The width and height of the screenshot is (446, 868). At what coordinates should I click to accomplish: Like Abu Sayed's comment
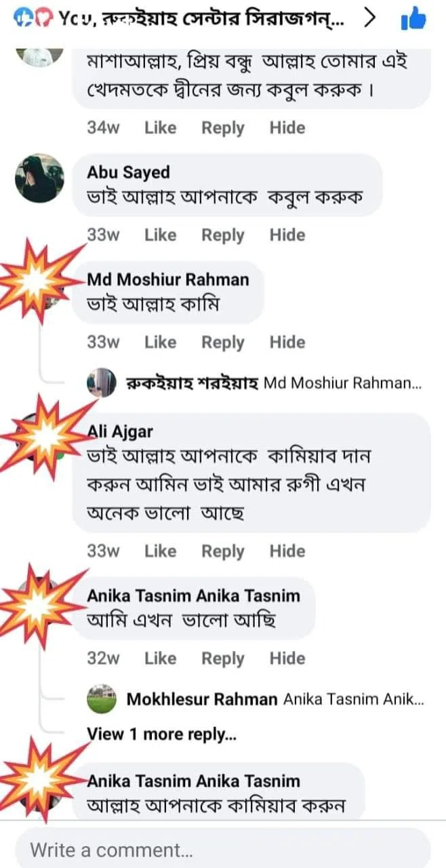(x=160, y=235)
